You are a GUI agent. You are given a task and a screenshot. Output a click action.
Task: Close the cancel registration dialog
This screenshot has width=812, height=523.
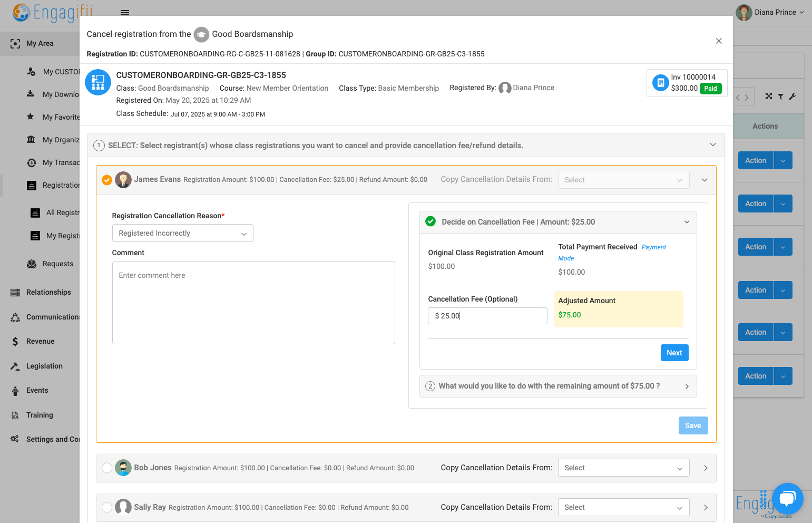click(719, 41)
